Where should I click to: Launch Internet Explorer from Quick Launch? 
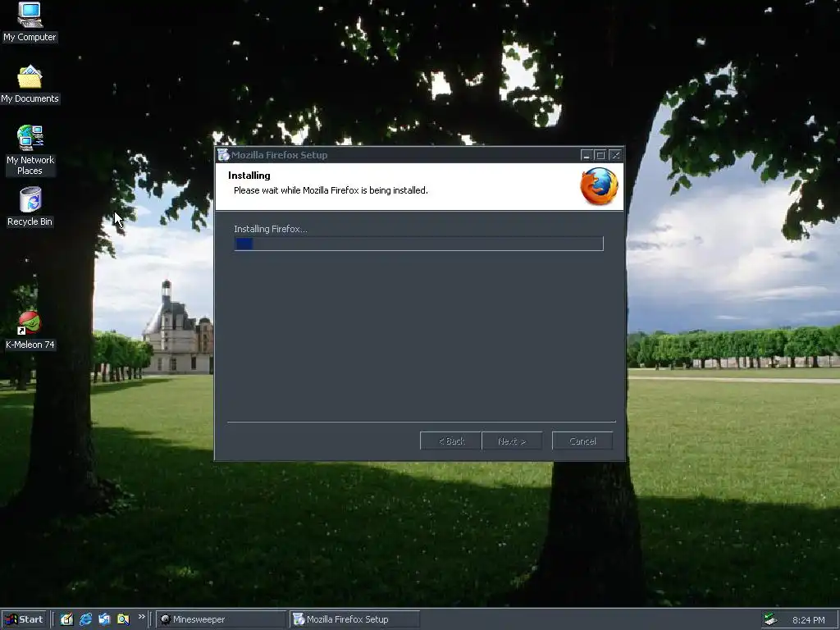(x=85, y=619)
